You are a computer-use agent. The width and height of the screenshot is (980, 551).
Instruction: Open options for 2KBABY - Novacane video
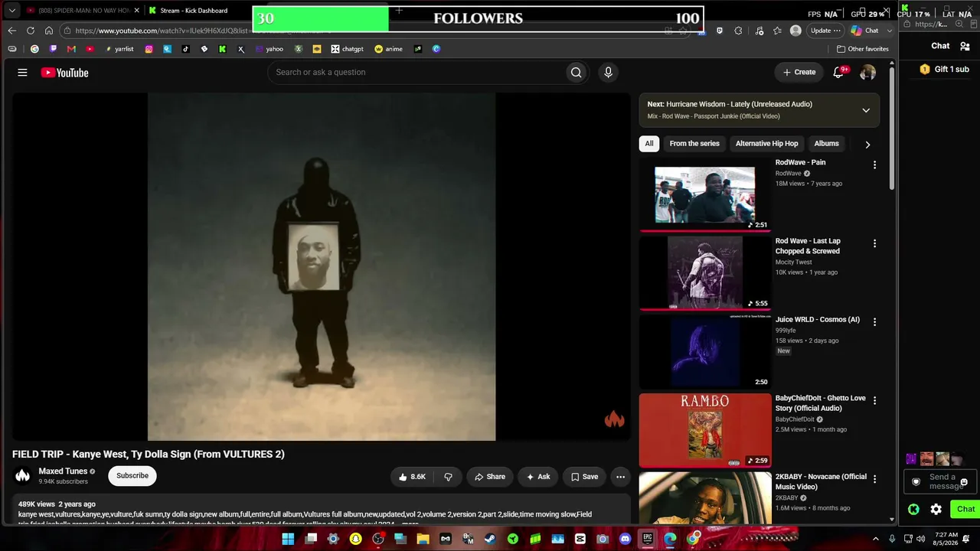pos(874,479)
